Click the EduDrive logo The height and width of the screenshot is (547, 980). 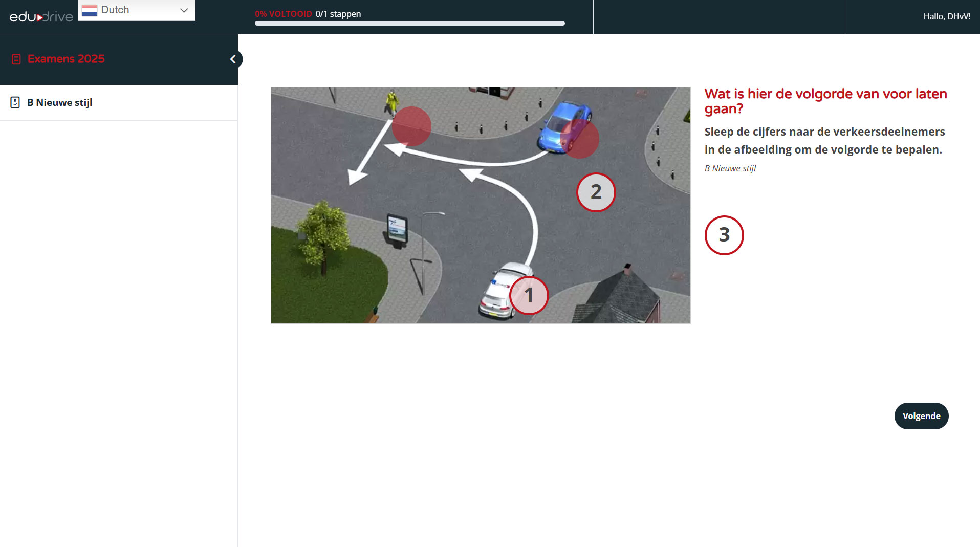(41, 17)
